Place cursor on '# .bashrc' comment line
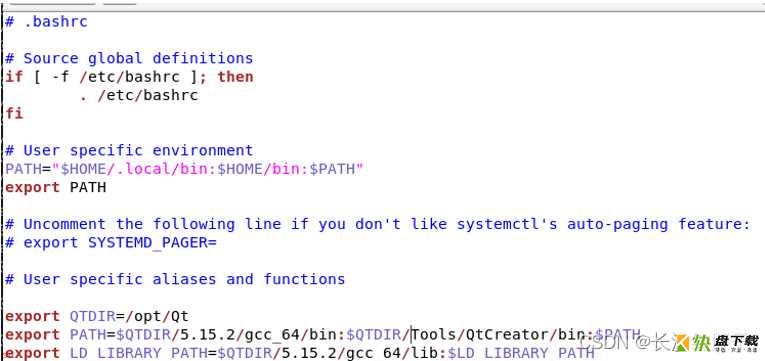Screen dimensions: 765x361 coord(46,21)
